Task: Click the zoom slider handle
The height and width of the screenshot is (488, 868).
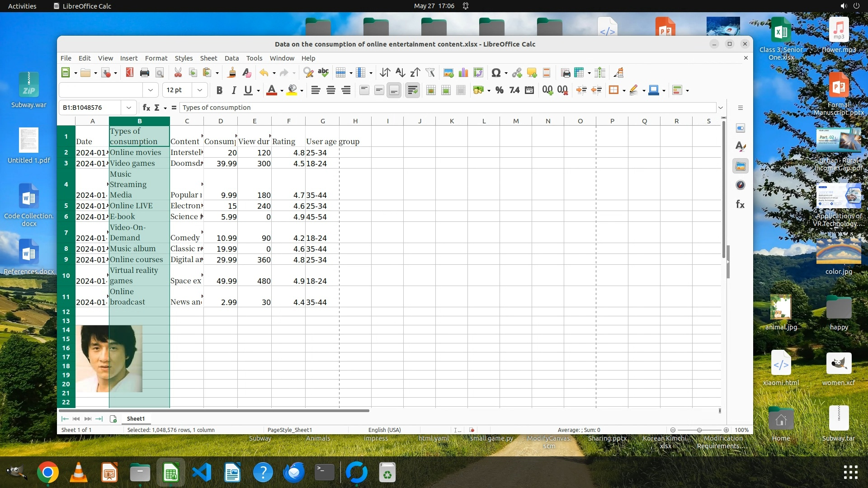Action: [x=699, y=430]
